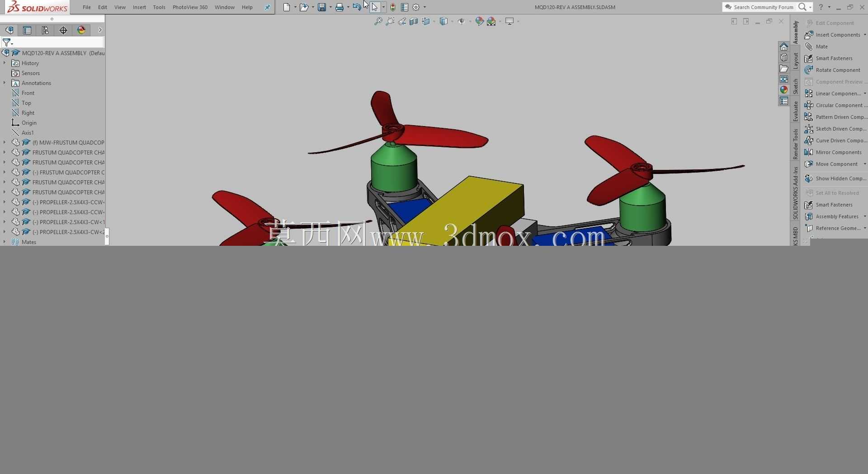Expand the History tree node

pos(5,63)
